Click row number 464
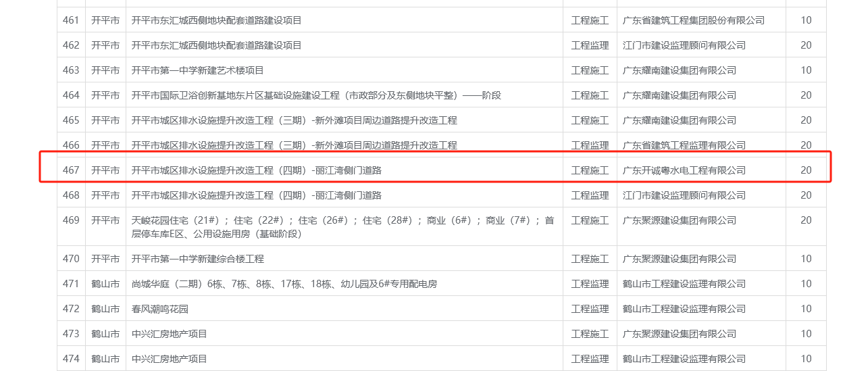Viewport: 868px width, 371px height. pyautogui.click(x=71, y=95)
